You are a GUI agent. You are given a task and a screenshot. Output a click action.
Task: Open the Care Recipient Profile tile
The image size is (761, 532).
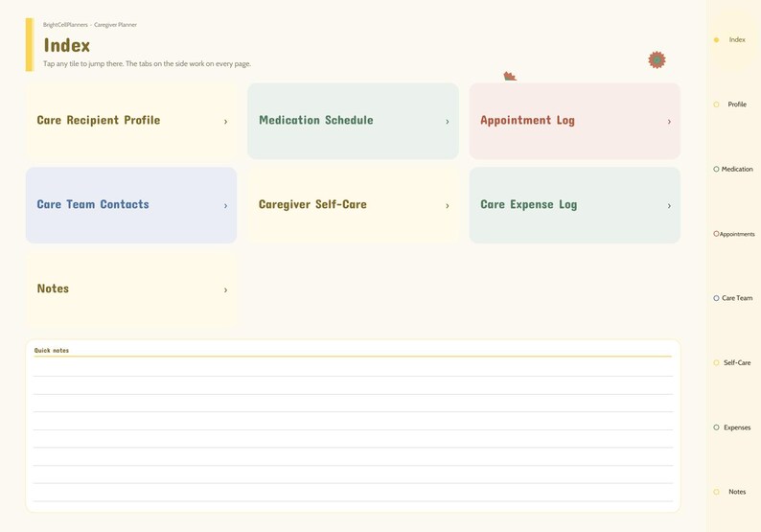point(131,121)
